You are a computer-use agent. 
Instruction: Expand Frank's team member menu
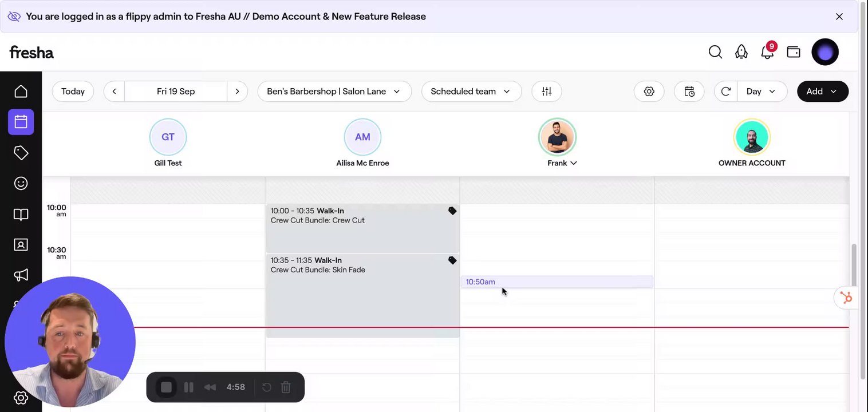pos(562,163)
